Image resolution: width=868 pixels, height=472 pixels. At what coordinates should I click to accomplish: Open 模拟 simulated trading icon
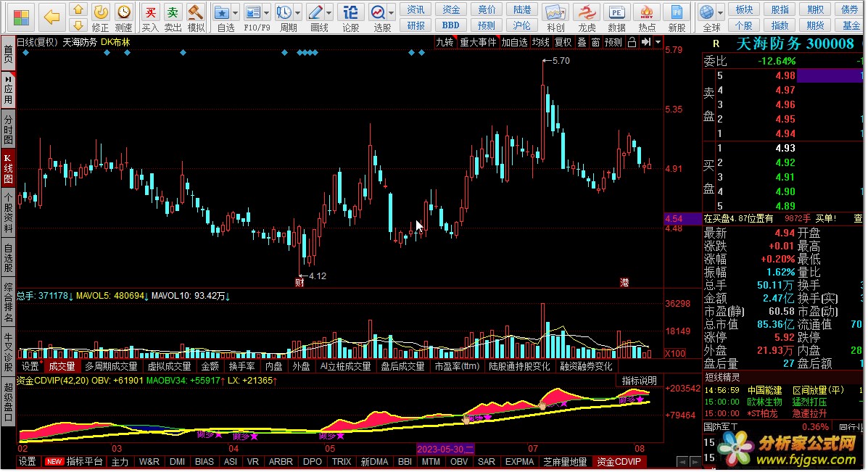click(195, 17)
